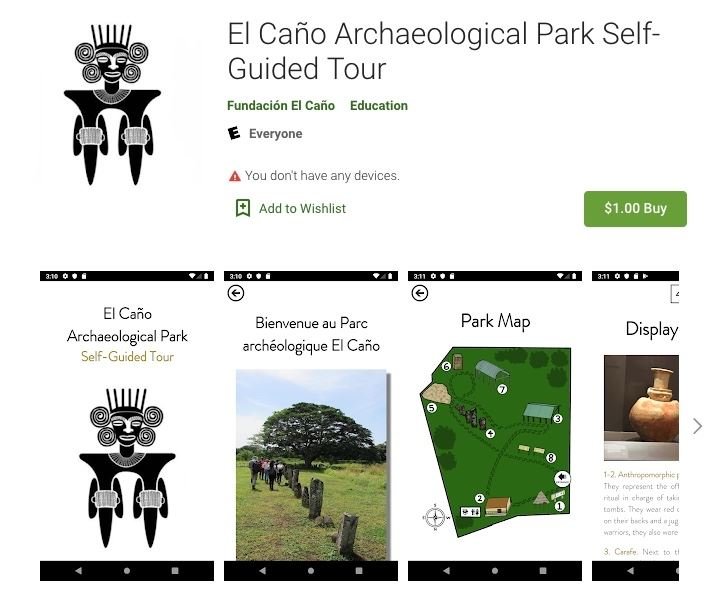Click Add to Wishlist text
The width and height of the screenshot is (711, 600).
pyautogui.click(x=302, y=209)
